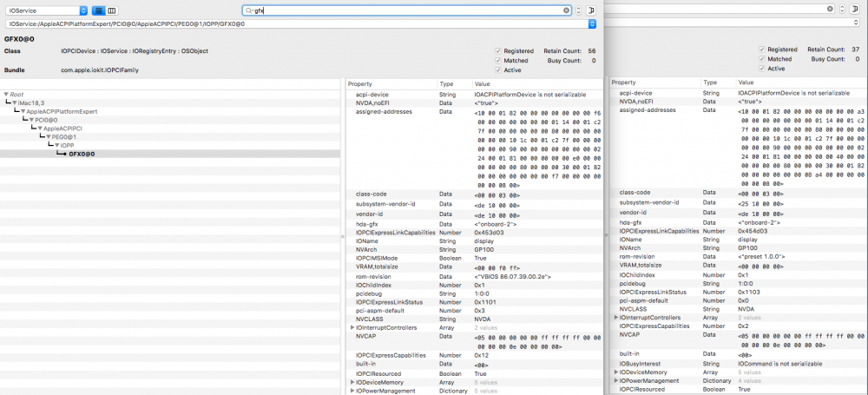Select the IOPCIMSIMode property row

coord(475,258)
